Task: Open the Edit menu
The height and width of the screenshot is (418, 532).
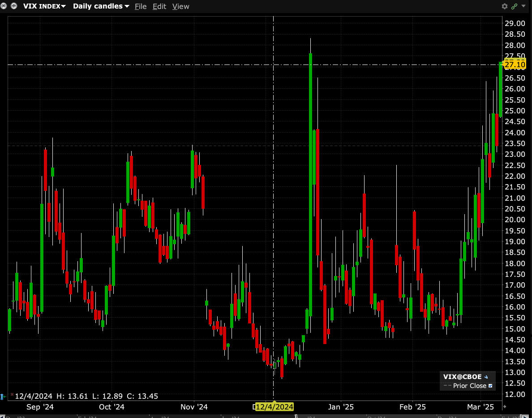Action: (159, 6)
